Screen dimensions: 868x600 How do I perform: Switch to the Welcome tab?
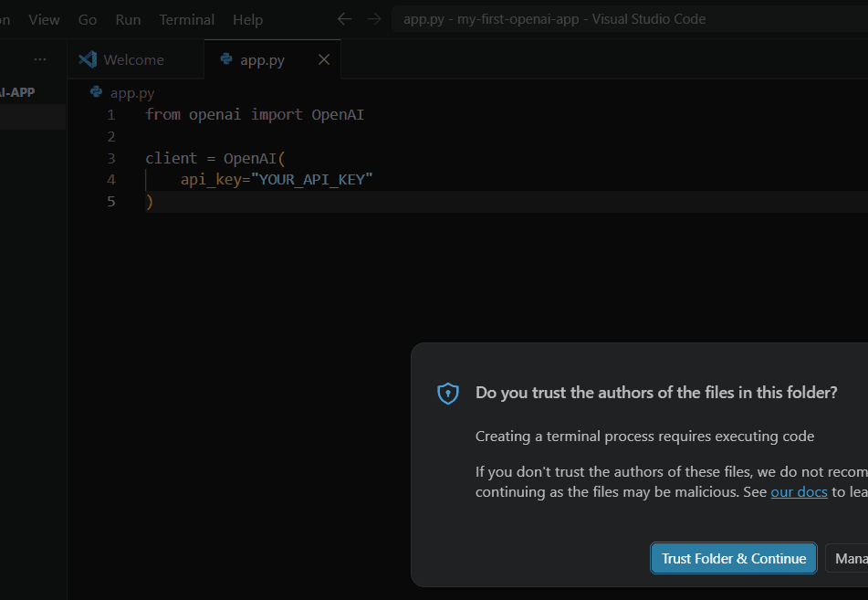click(136, 59)
